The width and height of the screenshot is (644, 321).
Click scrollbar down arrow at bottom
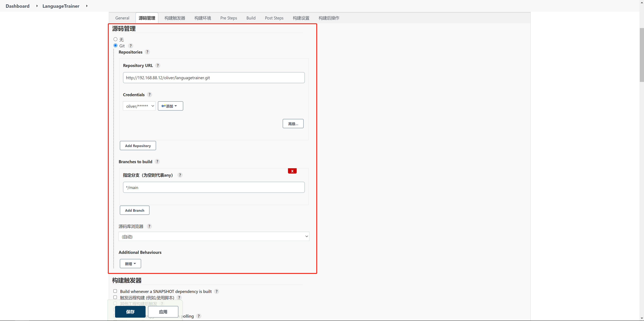pyautogui.click(x=642, y=318)
